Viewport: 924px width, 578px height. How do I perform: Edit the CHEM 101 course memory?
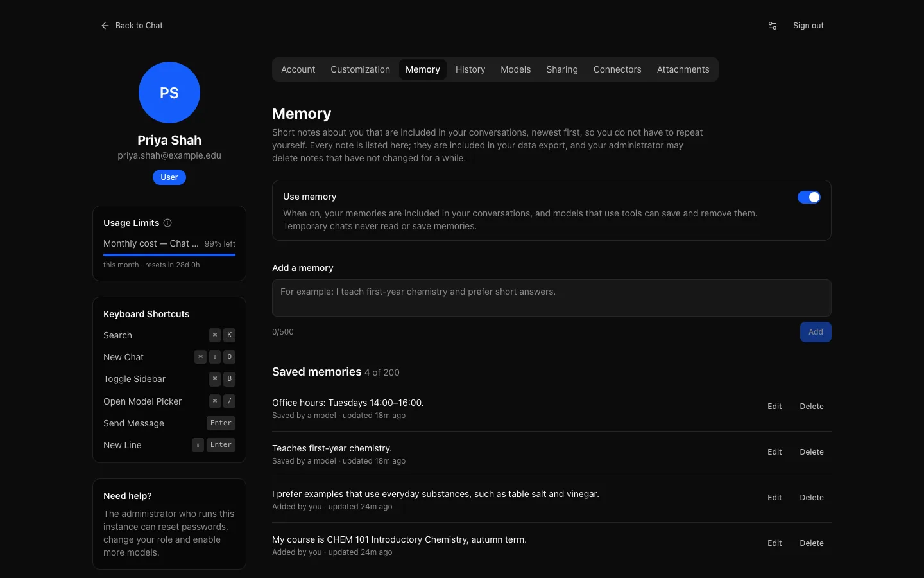(x=774, y=543)
